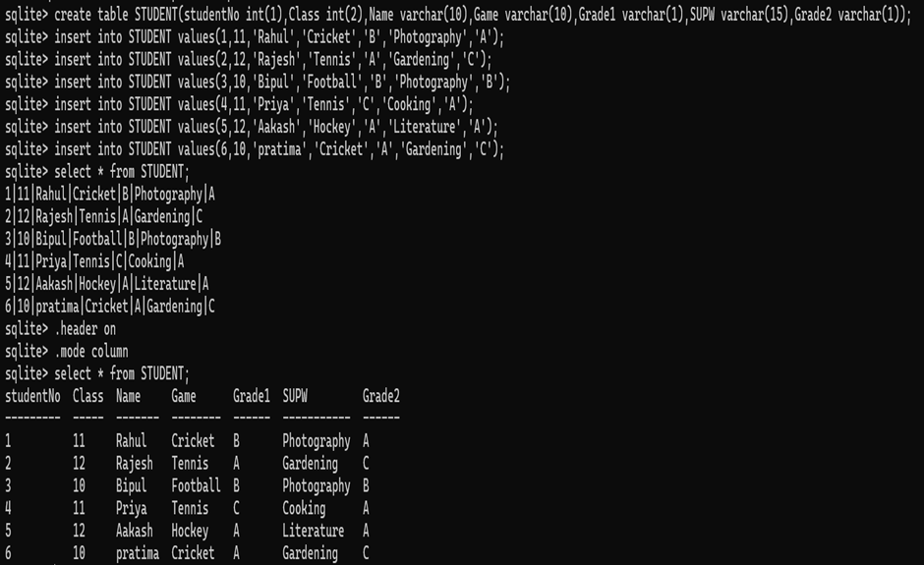The height and width of the screenshot is (565, 924).
Task: Click the insert statement for Aakash
Action: click(252, 127)
